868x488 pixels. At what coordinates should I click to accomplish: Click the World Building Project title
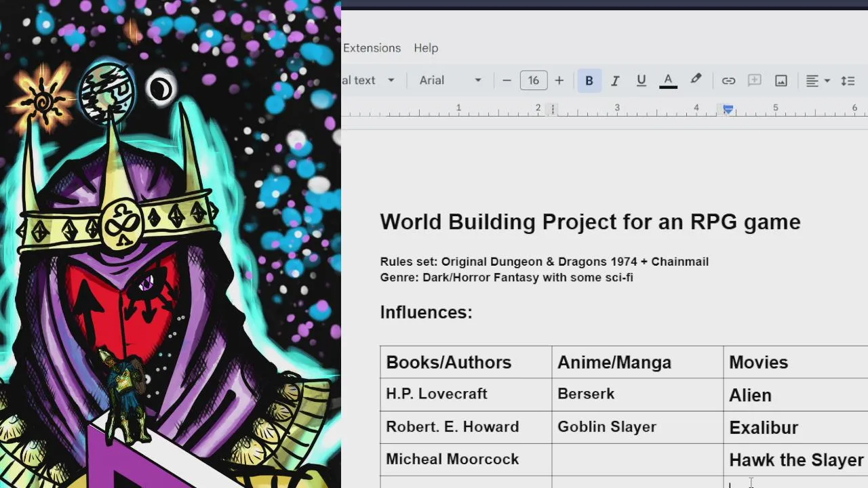(x=590, y=222)
